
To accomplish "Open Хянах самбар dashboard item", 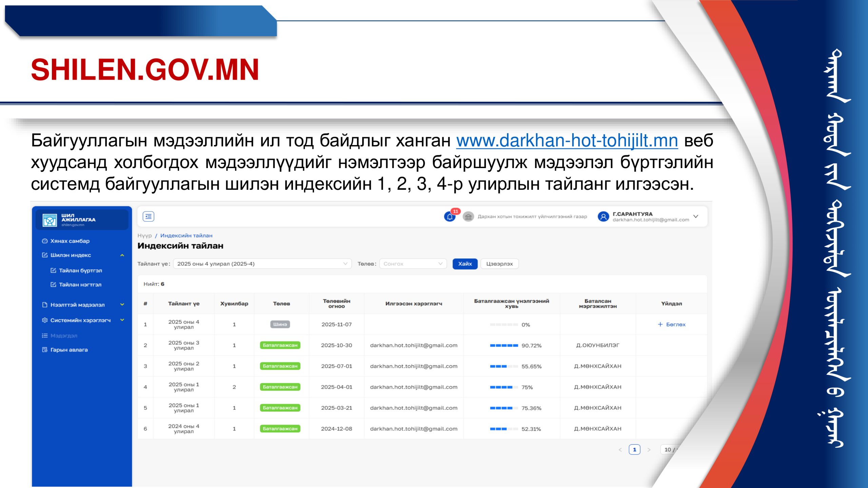I will coord(70,241).
